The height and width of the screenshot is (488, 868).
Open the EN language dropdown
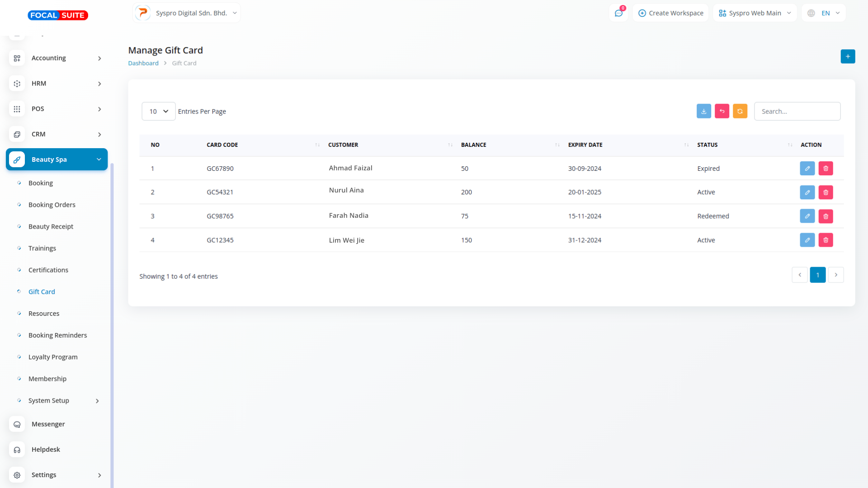pos(823,13)
